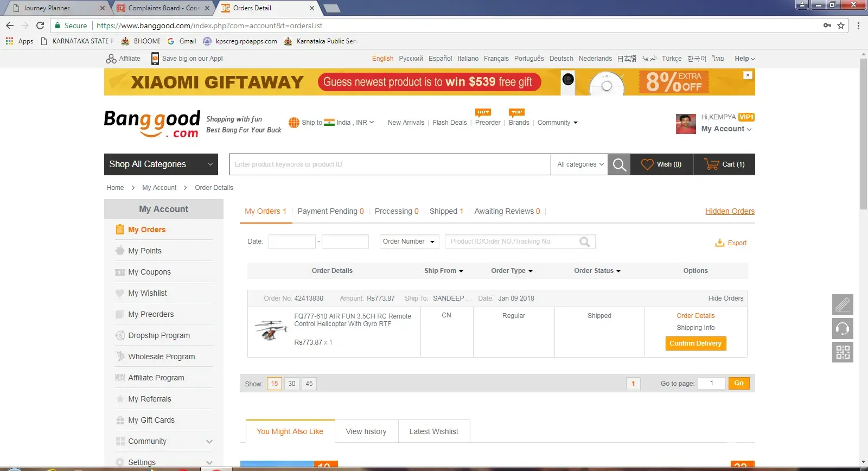Open the BHOOMI bookmark
The width and height of the screenshot is (868, 471).
click(x=141, y=41)
